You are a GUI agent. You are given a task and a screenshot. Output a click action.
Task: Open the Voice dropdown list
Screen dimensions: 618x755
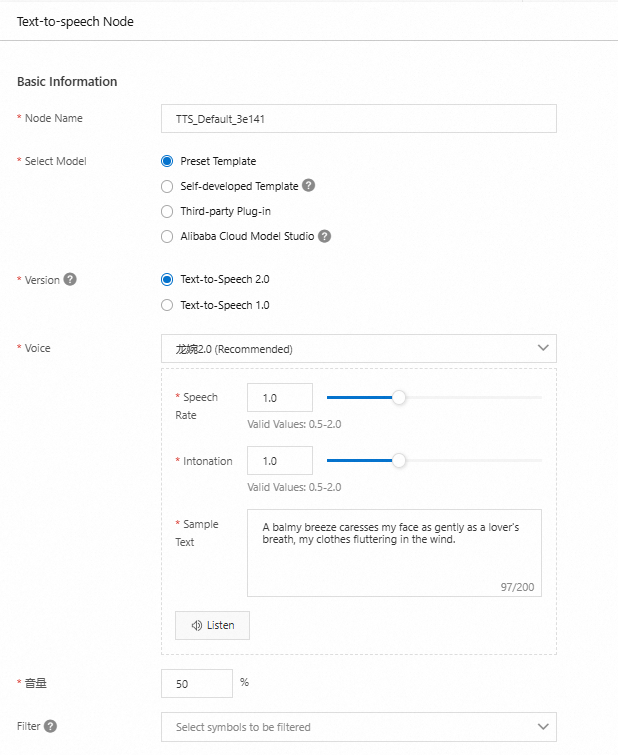(358, 348)
